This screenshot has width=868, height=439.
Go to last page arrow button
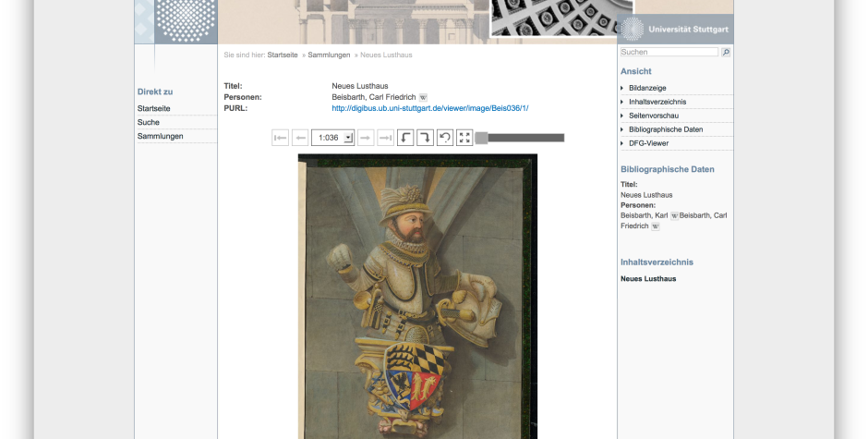coord(385,138)
